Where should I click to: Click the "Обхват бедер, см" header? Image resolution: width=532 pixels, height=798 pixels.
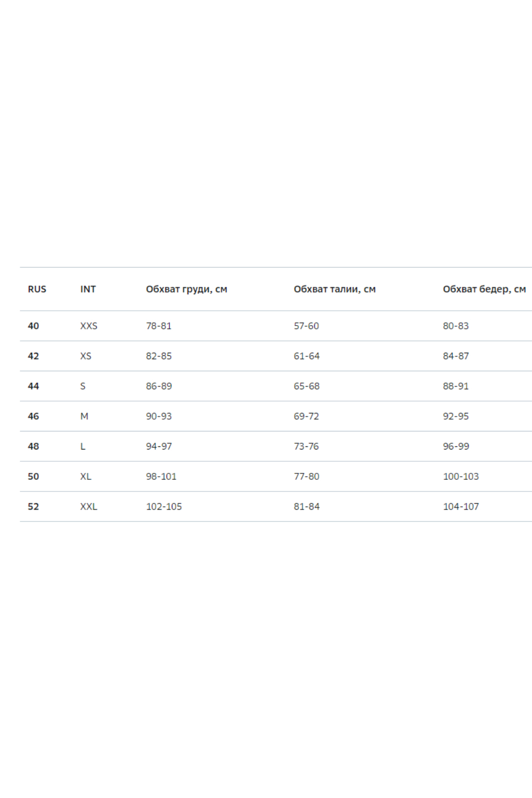click(x=484, y=289)
